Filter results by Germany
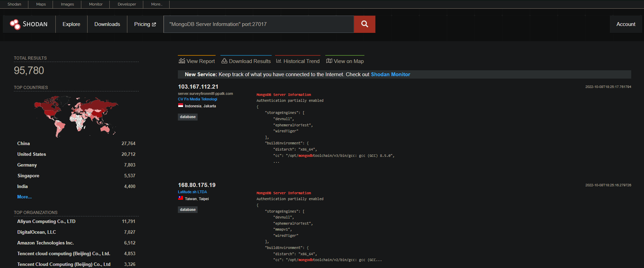The image size is (644, 268). coord(27,165)
